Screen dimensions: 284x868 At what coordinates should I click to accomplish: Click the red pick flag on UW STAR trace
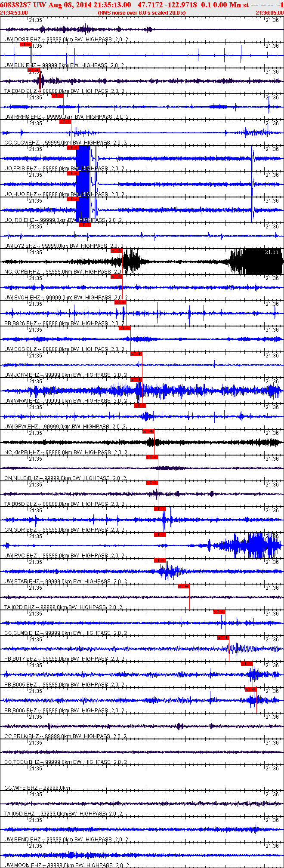coord(160,560)
